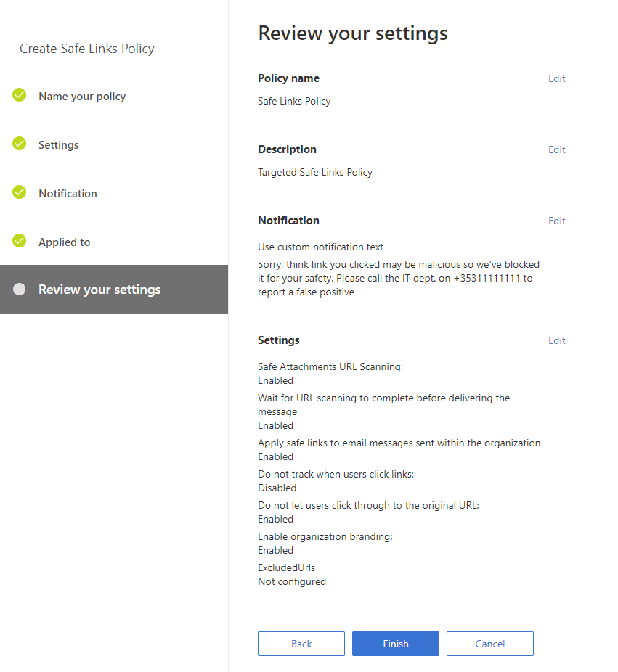Click the custom notification message text
This screenshot has height=672, width=618.
point(399,278)
